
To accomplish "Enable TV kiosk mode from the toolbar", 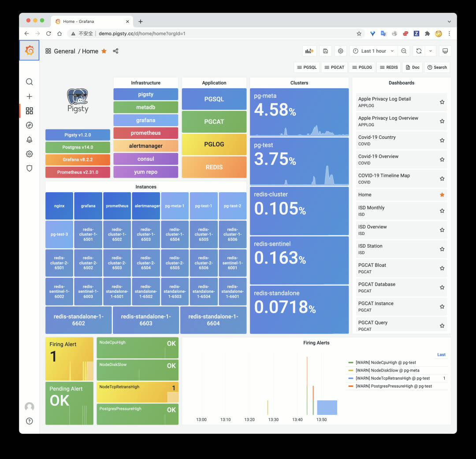I will tap(445, 51).
